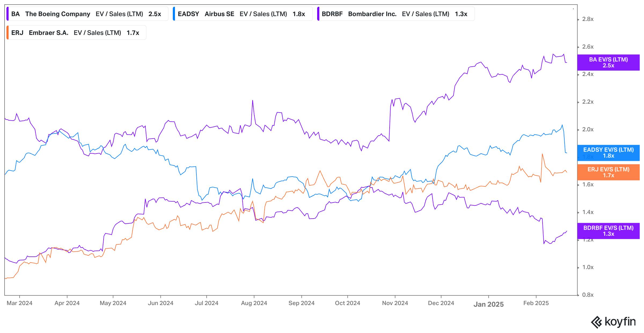
Task: Click the EADSY EV/S (LTM) 1.8x tag
Action: [x=608, y=153]
